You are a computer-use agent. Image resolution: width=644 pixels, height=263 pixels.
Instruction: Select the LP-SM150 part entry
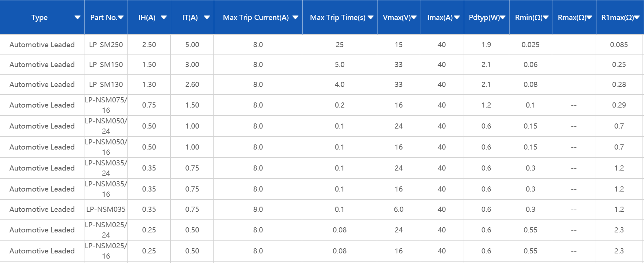coord(106,64)
